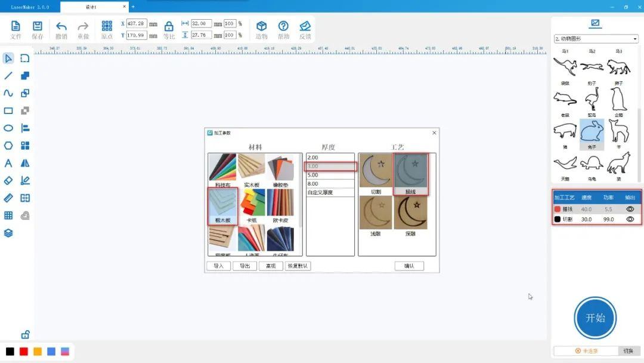Toggle output visibility eye for 描线 row

[x=630, y=210]
